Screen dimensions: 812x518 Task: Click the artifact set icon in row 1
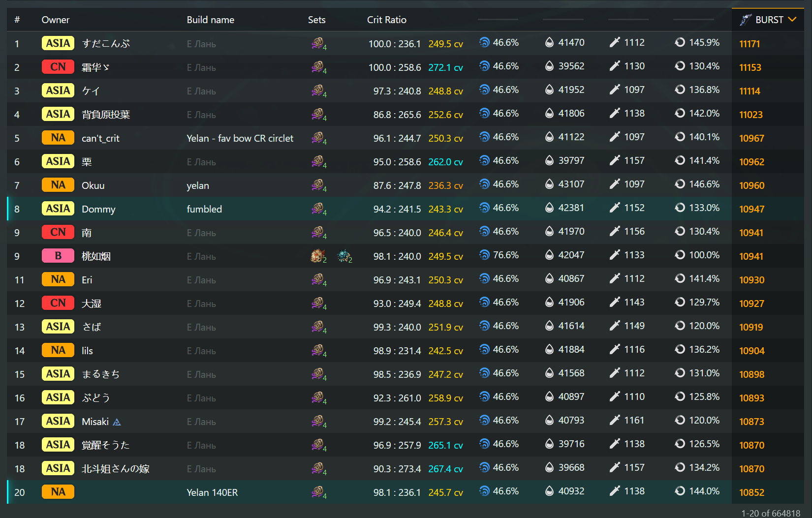tap(318, 43)
